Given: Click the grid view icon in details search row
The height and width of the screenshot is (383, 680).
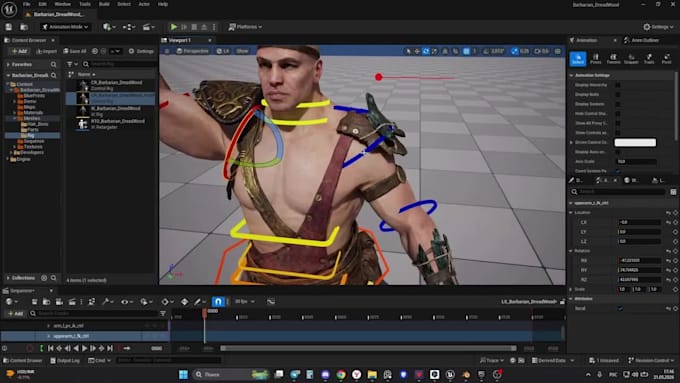Looking at the screenshot, I should [673, 191].
